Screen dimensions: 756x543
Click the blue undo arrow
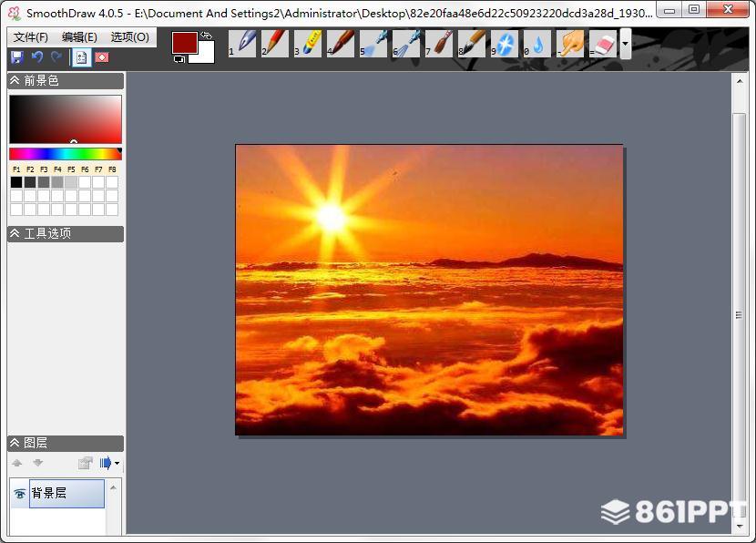(x=37, y=56)
